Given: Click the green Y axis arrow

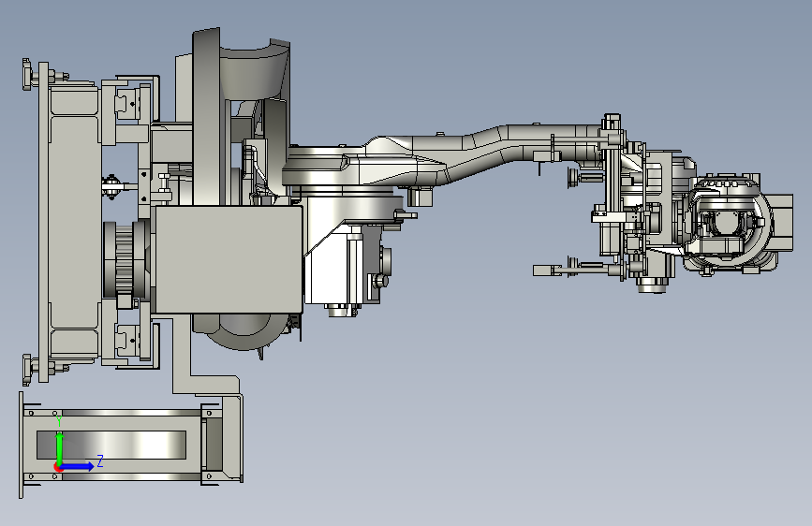Looking at the screenshot, I should point(60,448).
